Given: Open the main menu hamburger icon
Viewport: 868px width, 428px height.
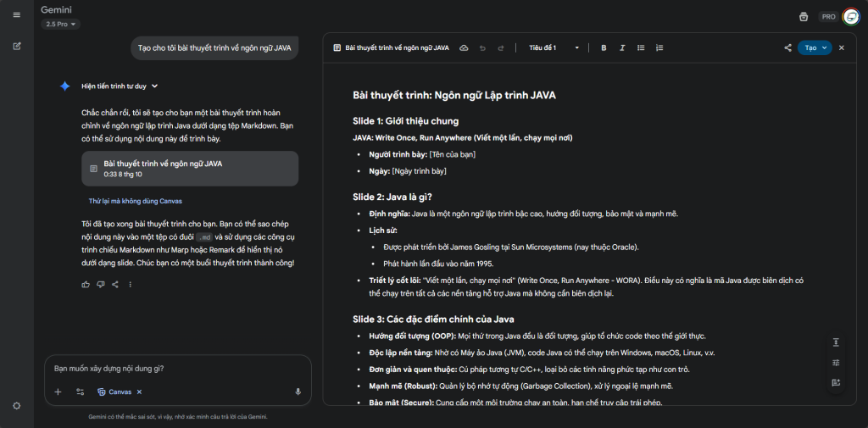Looking at the screenshot, I should [17, 15].
